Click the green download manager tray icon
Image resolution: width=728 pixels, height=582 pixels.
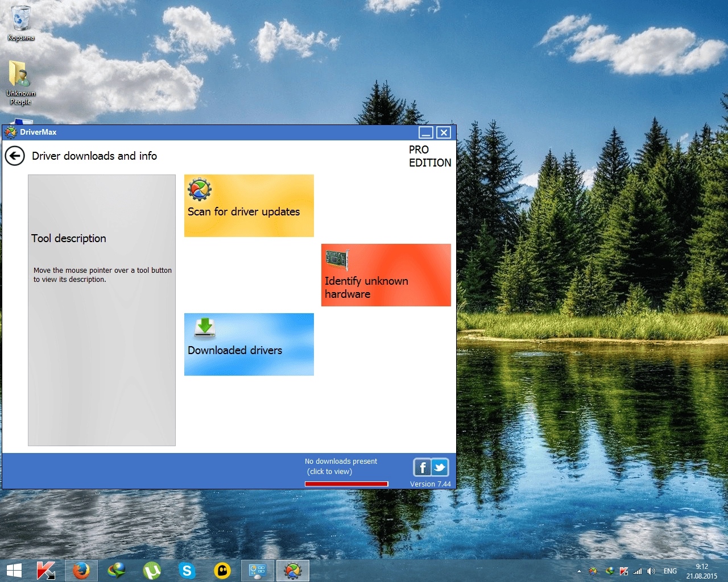pyautogui.click(x=609, y=571)
